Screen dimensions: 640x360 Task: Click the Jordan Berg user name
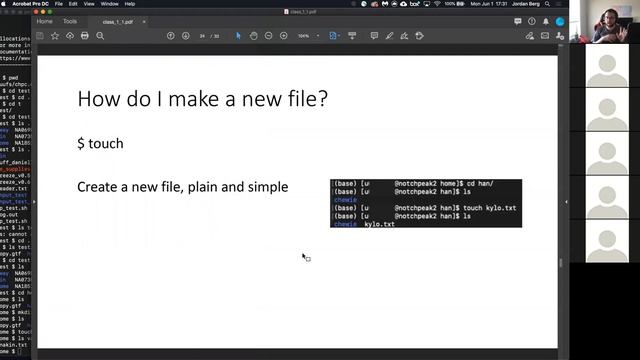pyautogui.click(x=526, y=4)
